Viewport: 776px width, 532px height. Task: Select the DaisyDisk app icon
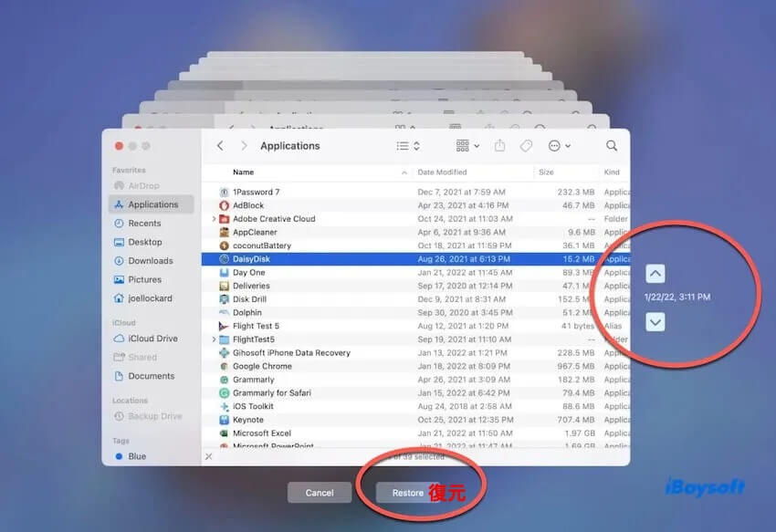coord(225,259)
